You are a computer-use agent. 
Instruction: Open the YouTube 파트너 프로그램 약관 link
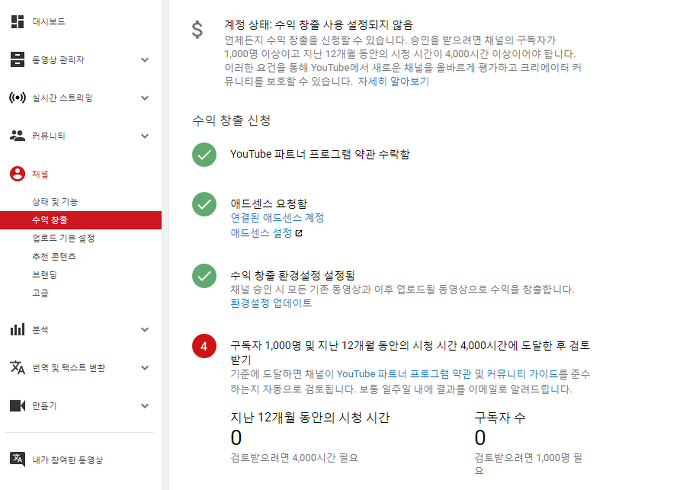pos(404,374)
